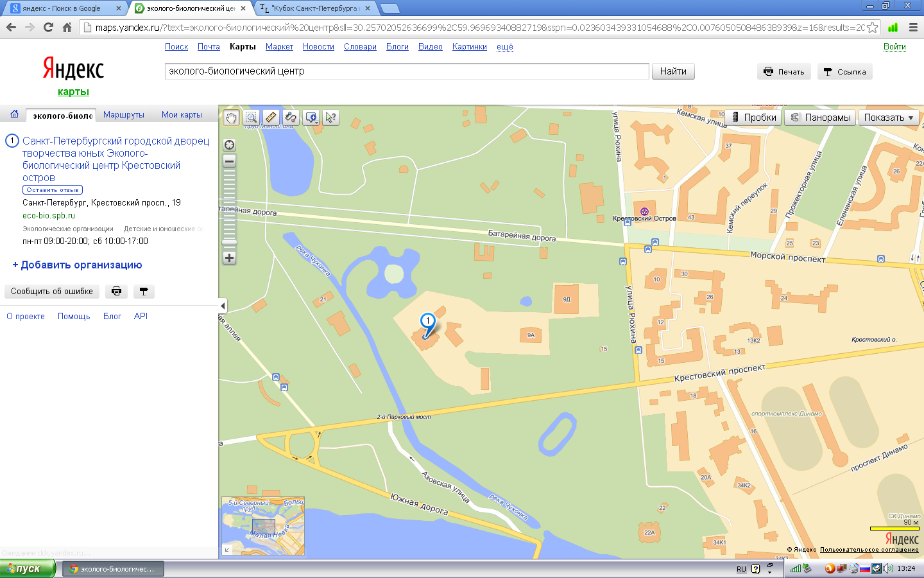Click the home icon in the sidebar

pos(14,114)
